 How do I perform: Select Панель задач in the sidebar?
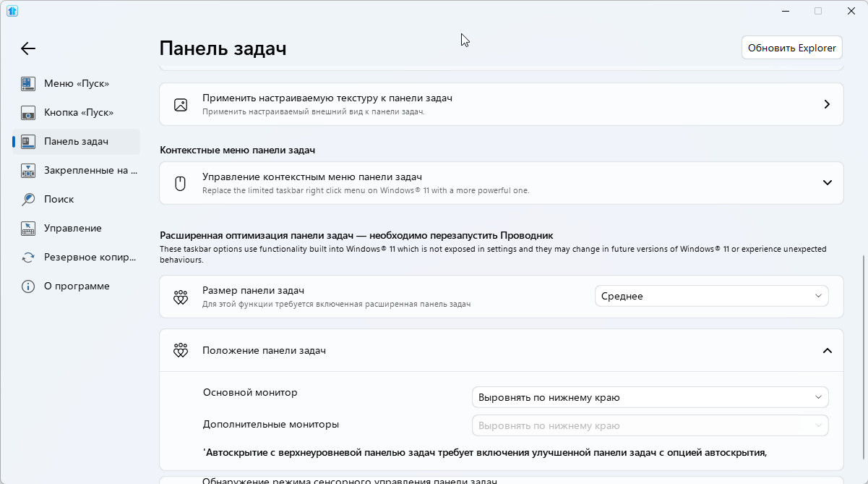(76, 141)
